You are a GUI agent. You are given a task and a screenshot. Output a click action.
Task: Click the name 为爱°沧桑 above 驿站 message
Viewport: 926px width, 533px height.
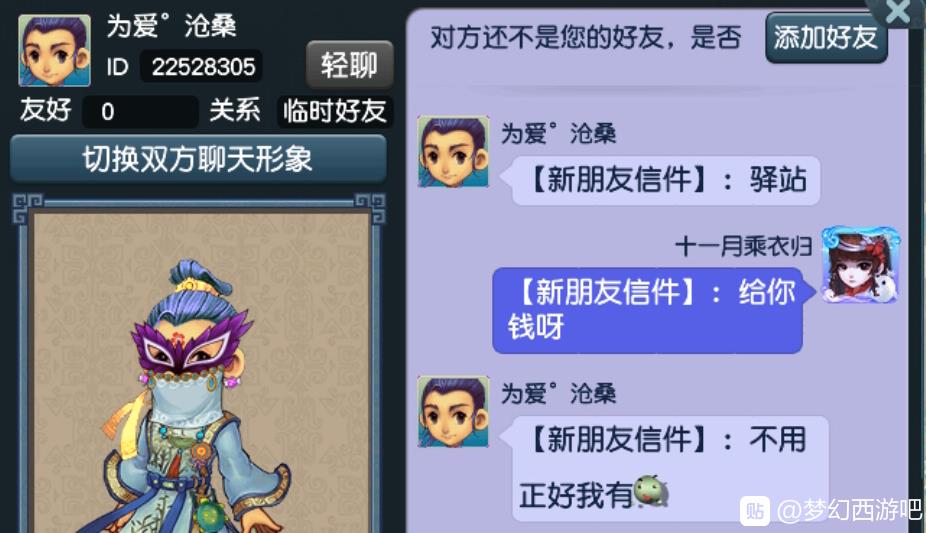tap(558, 133)
